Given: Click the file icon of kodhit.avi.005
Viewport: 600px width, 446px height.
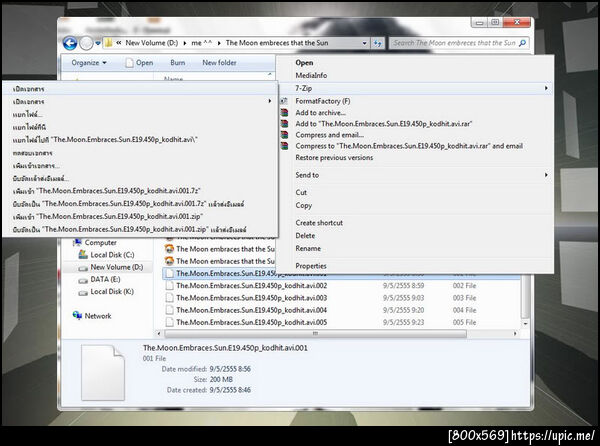Looking at the screenshot, I should click(170, 322).
